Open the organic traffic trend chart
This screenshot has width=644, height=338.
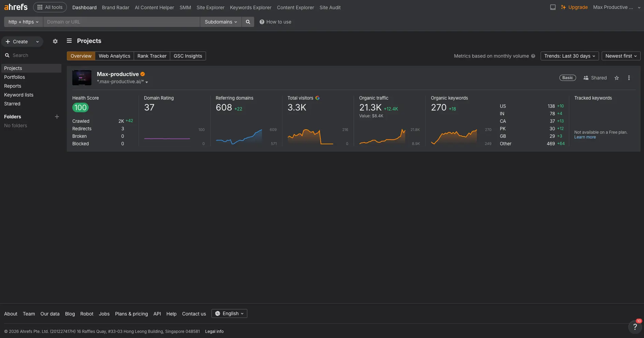(382, 136)
